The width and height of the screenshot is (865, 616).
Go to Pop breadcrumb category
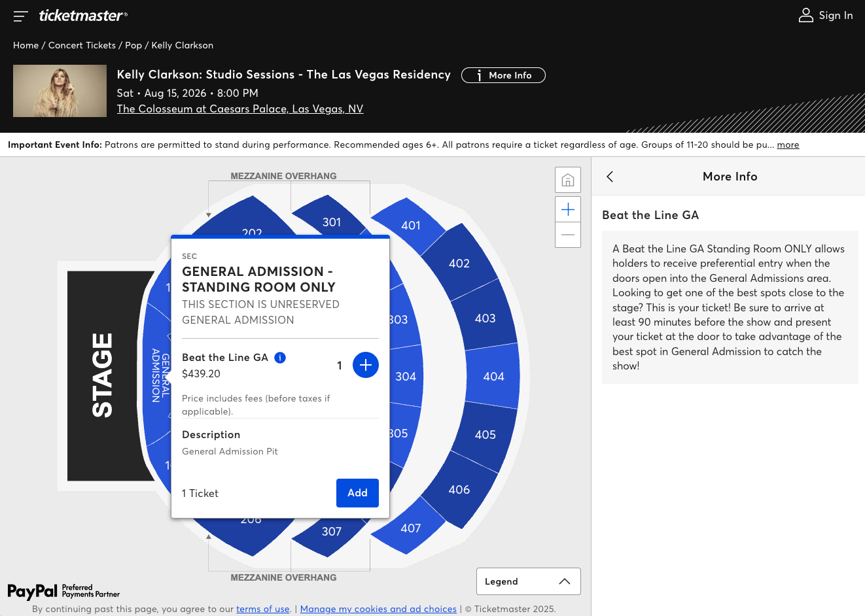pos(133,45)
